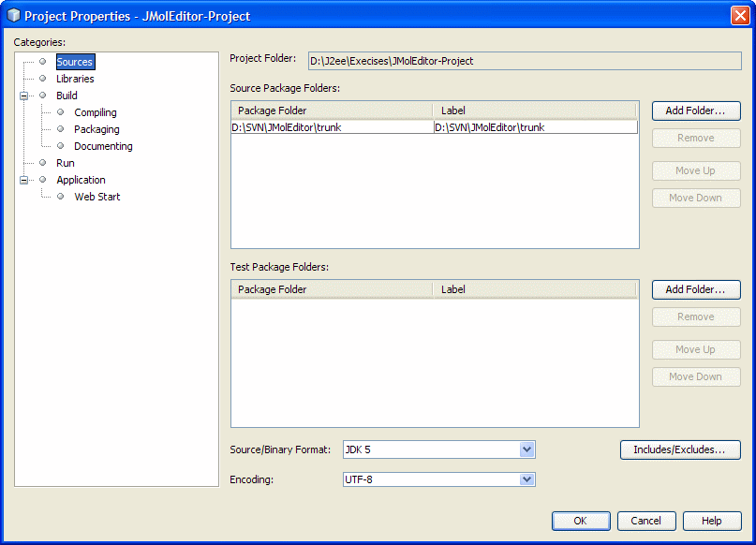
Task: Click the bullet icon beside Web Start
Action: (x=61, y=197)
